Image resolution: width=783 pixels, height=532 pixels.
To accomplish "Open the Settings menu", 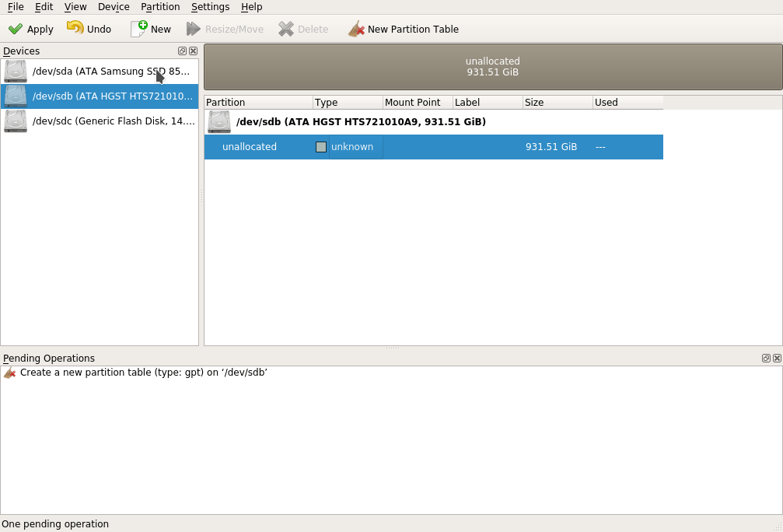I will [x=210, y=7].
